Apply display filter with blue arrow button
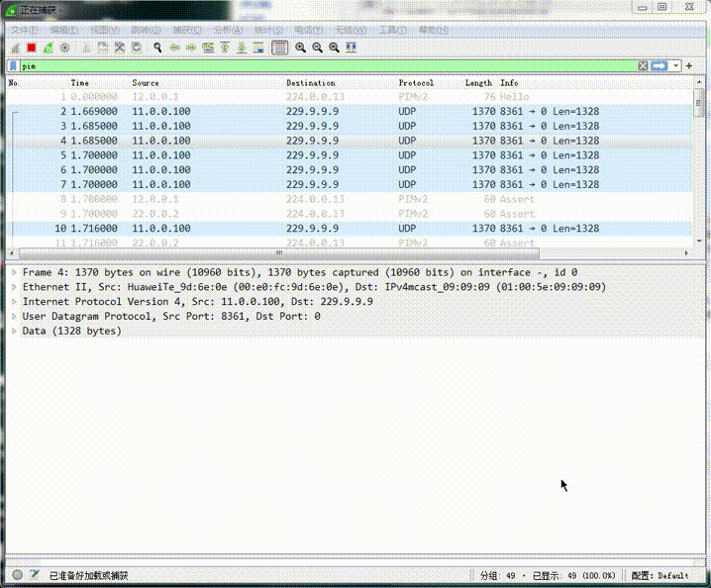711x588 pixels. pyautogui.click(x=659, y=65)
